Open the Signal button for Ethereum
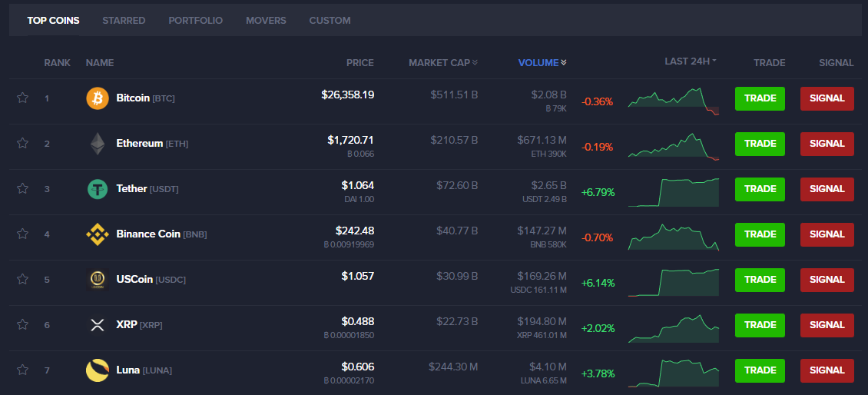Viewport: 868px width, 395px height. pos(827,144)
